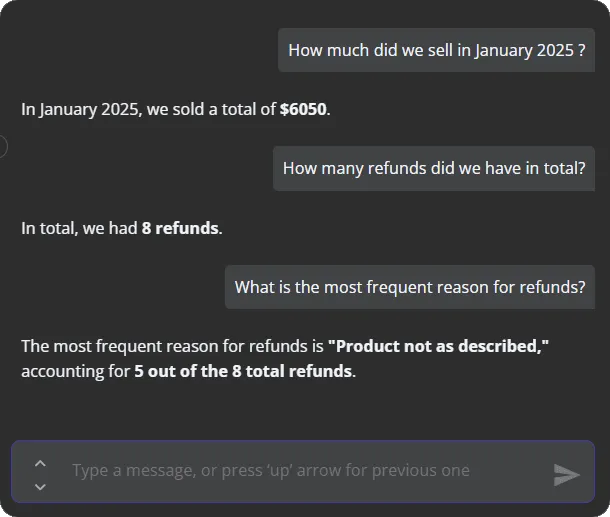The height and width of the screenshot is (517, 610).
Task: Click the send message paper plane icon
Action: click(x=567, y=475)
